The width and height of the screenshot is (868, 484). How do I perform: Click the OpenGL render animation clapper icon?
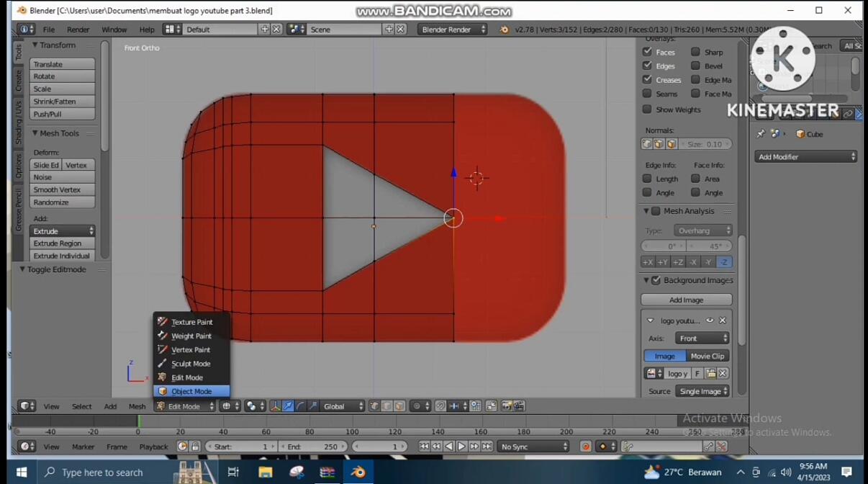coord(519,406)
